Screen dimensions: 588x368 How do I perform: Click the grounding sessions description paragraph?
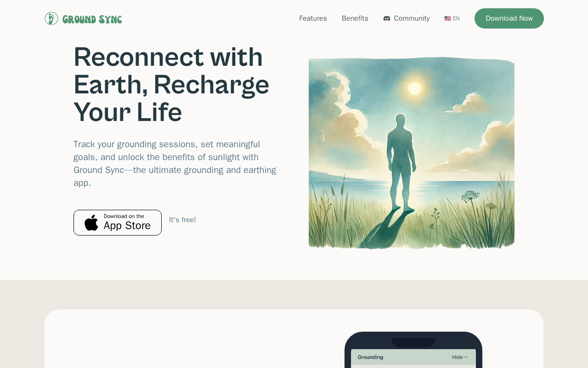point(175,163)
